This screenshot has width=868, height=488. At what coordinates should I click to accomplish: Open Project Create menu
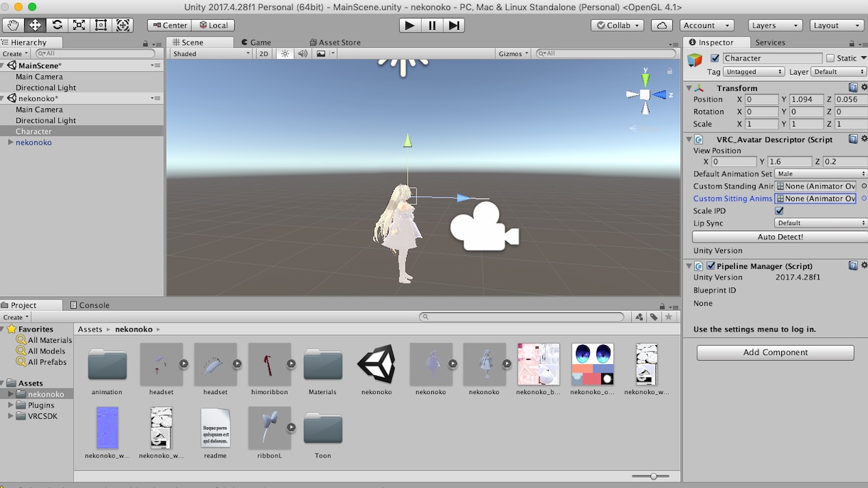(x=15, y=317)
